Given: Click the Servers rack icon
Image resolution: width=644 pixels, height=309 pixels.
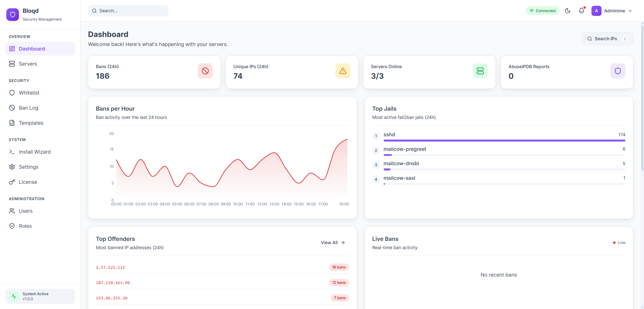Looking at the screenshot, I should [12, 64].
